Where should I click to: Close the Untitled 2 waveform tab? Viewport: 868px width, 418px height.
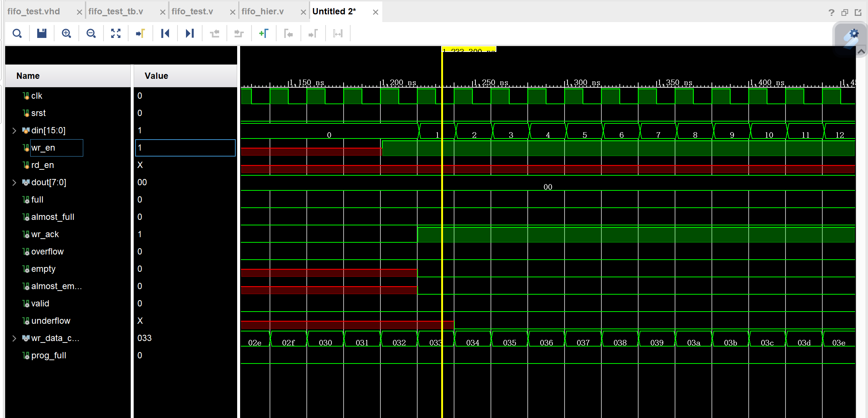375,12
